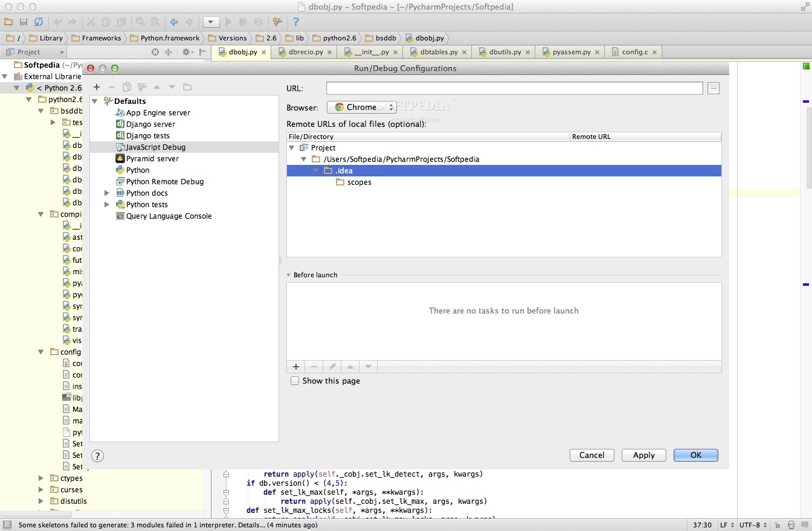Expand the Python docs configuration node

tap(107, 193)
